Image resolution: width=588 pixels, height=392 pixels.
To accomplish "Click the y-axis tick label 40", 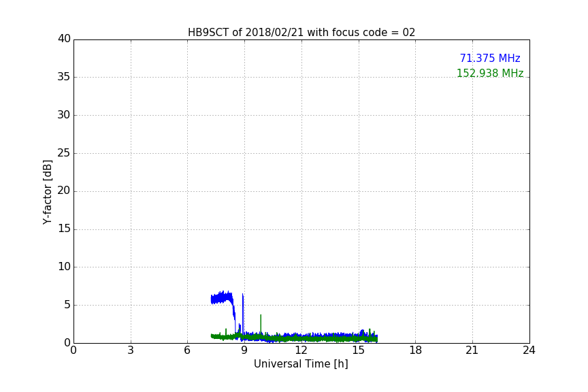I will [x=64, y=39].
